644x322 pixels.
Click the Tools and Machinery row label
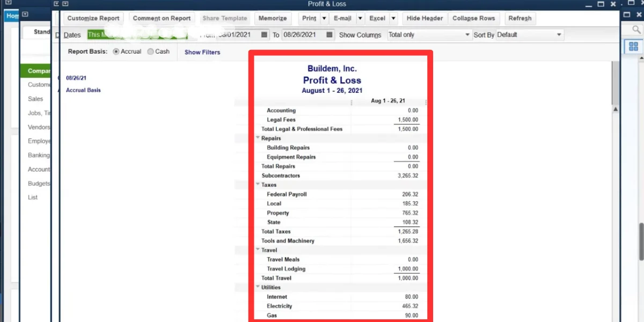[288, 241]
